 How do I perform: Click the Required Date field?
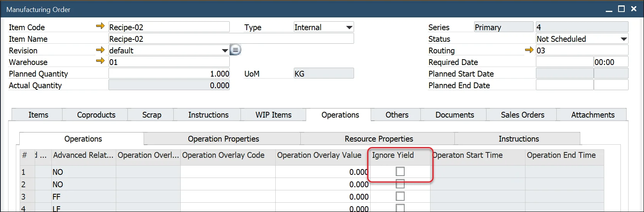(564, 62)
